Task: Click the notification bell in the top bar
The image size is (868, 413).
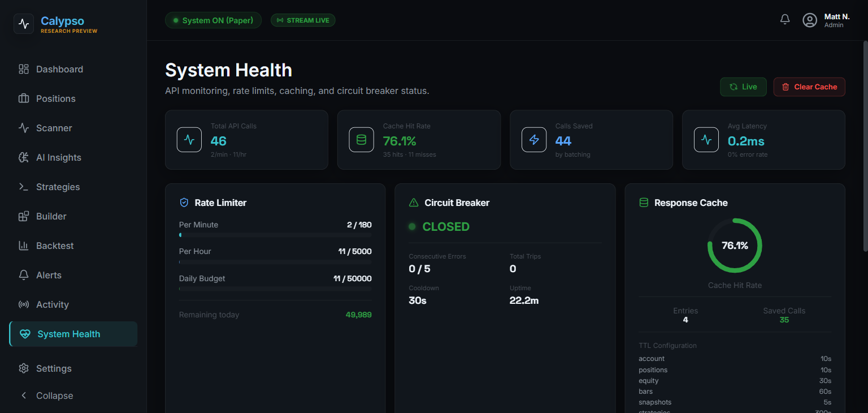Action: (784, 19)
